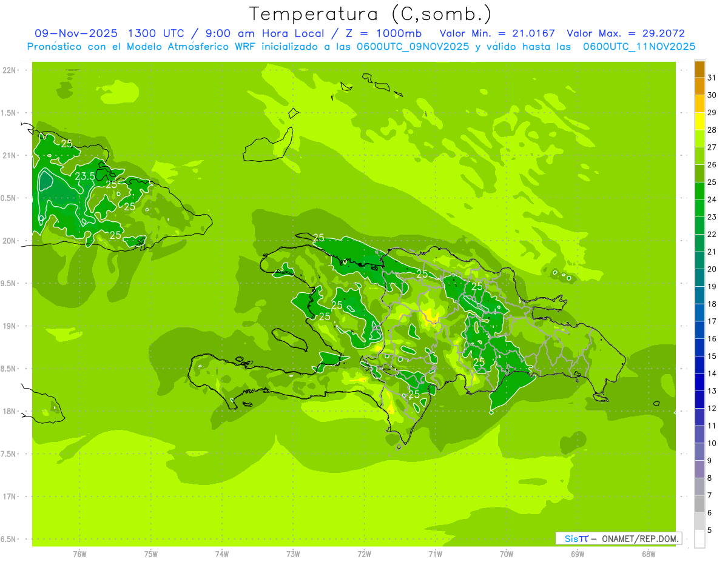Click the '0600UTC_11NOV2025' valid-until timestamp
The width and height of the screenshot is (728, 562).
639,47
